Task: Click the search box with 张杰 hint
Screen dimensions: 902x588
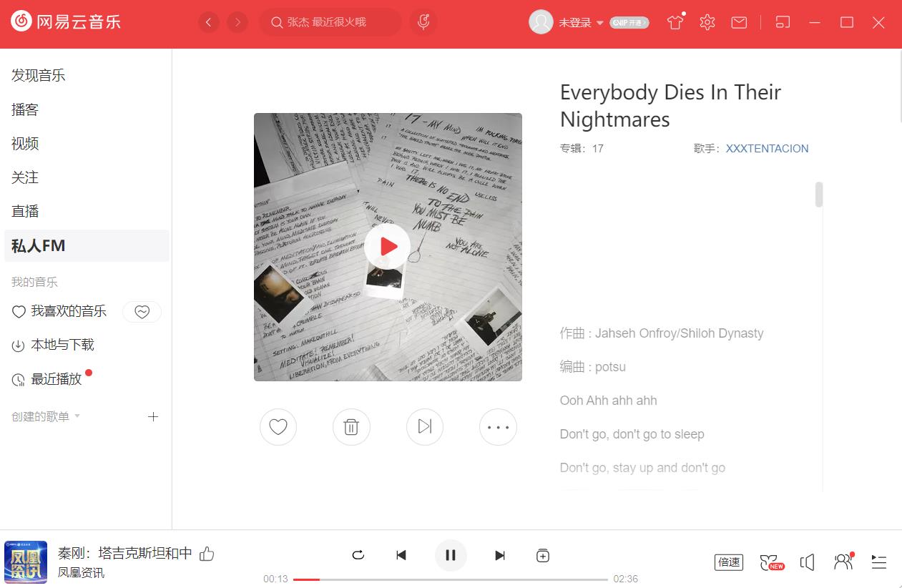Action: pos(330,22)
